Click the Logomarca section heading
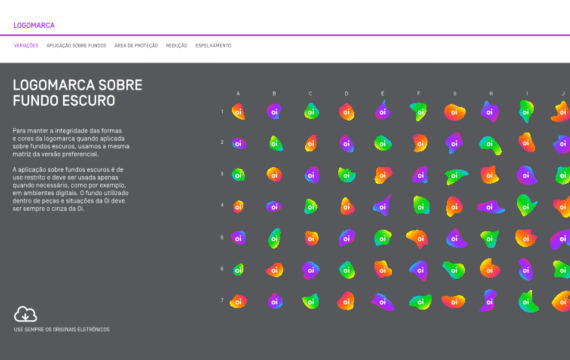 point(34,25)
